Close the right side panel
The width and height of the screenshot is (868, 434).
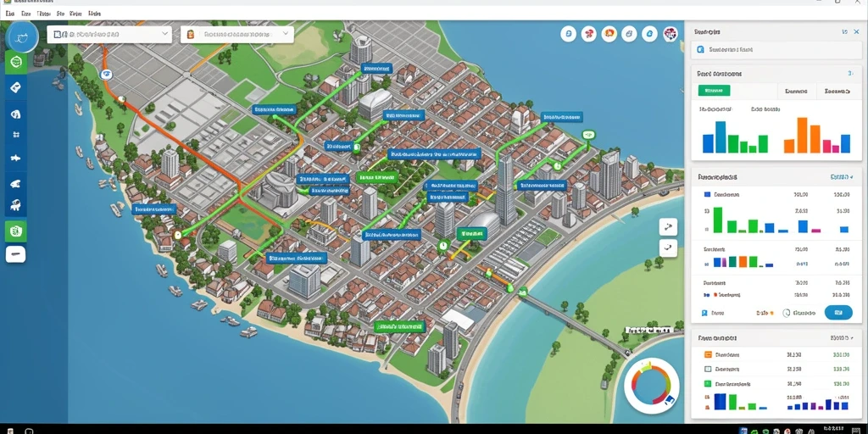coord(857,32)
